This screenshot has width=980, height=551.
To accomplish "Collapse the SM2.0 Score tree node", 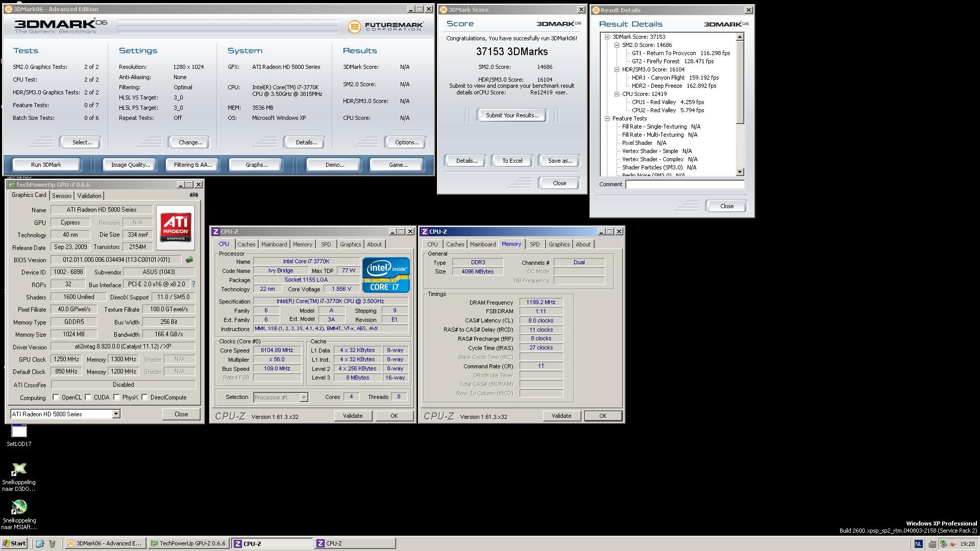I will coord(617,45).
